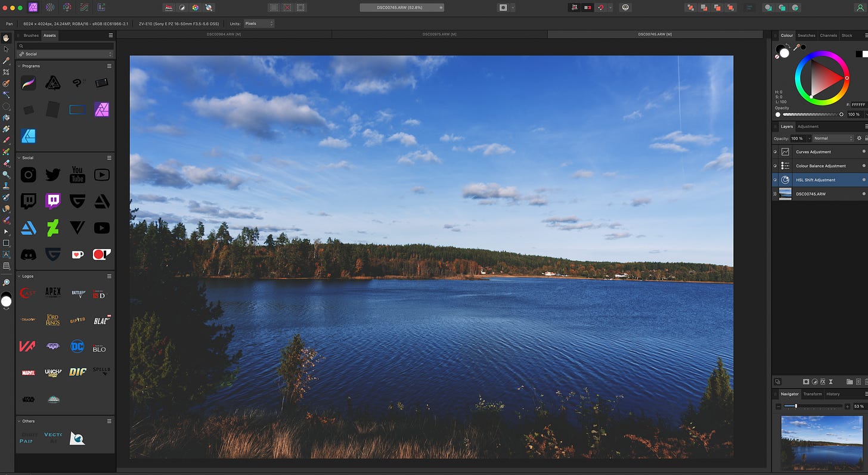Zoom out with Navigator minus button
The width and height of the screenshot is (868, 475).
pos(777,406)
